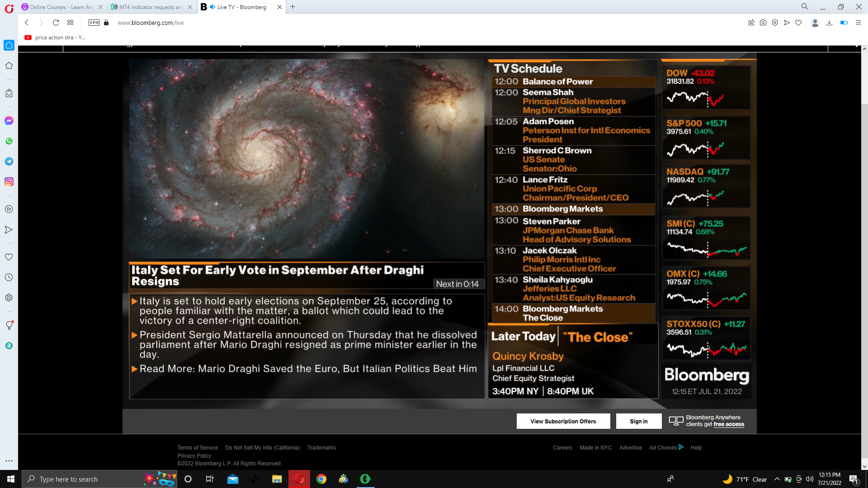Click the snapshot camera icon
Screen dimensions: 868x488
[x=763, y=23]
